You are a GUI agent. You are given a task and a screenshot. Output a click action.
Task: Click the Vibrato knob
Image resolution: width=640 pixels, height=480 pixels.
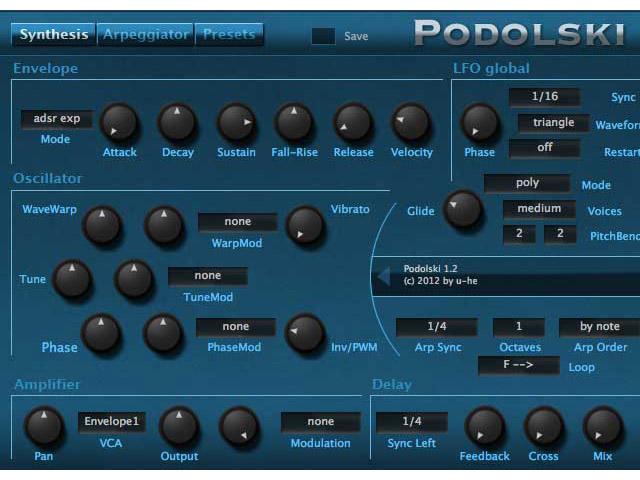point(305,225)
